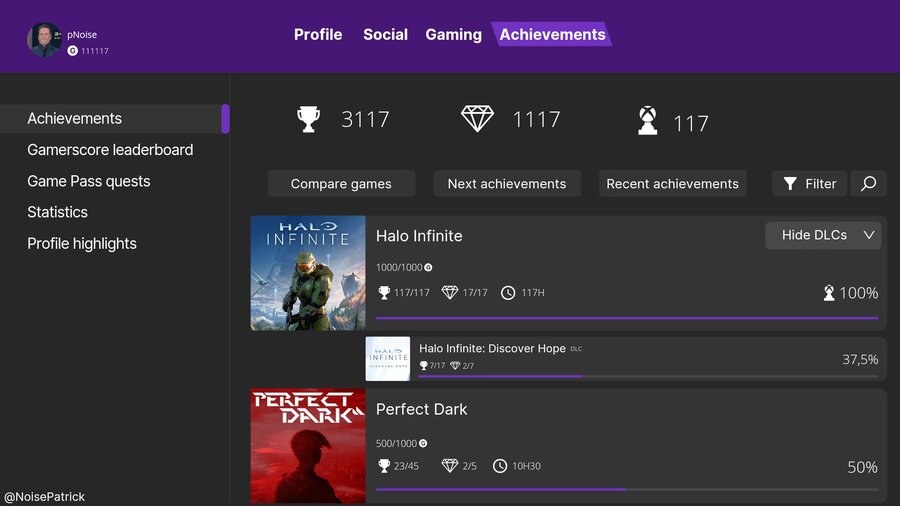Image resolution: width=900 pixels, height=506 pixels.
Task: Click the 1117 diamond count
Action: point(537,119)
